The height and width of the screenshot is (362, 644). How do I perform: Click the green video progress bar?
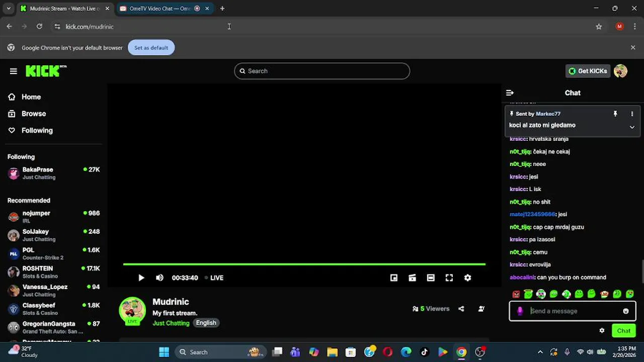(x=304, y=264)
